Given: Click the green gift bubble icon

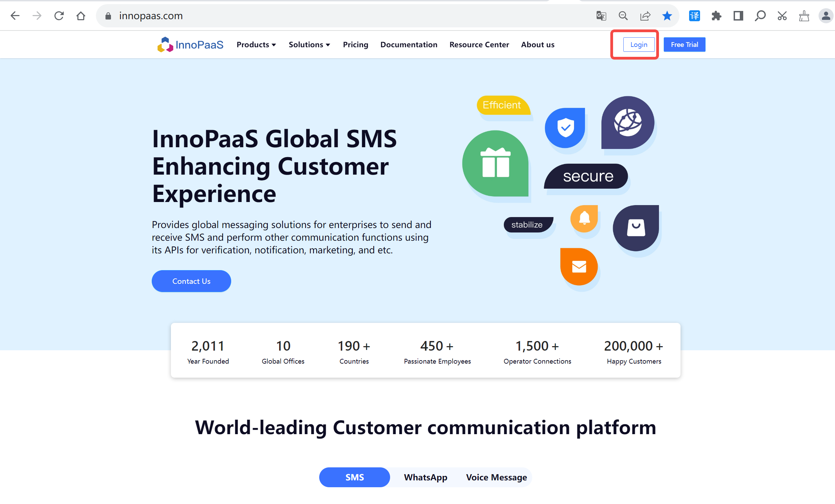Looking at the screenshot, I should tap(496, 163).
